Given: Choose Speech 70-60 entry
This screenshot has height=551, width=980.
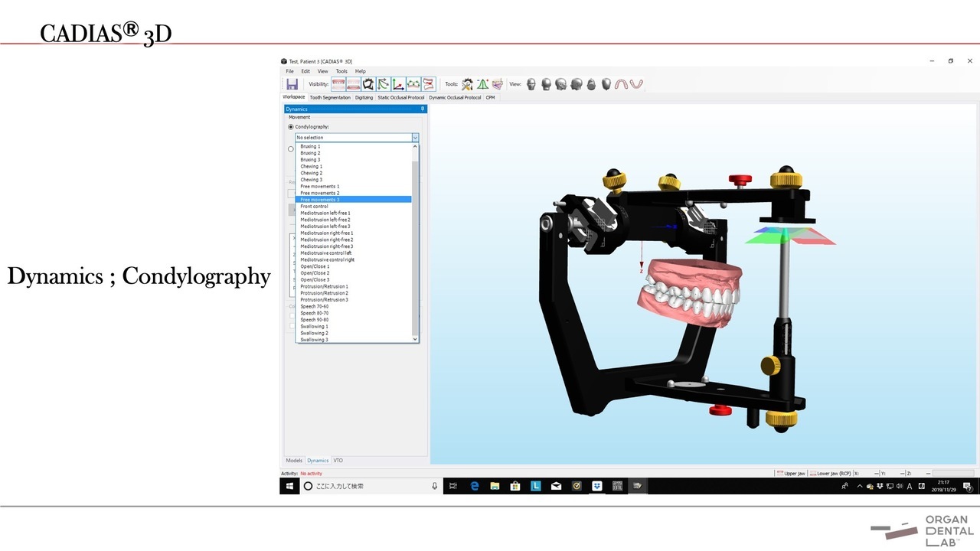Looking at the screenshot, I should 354,306.
